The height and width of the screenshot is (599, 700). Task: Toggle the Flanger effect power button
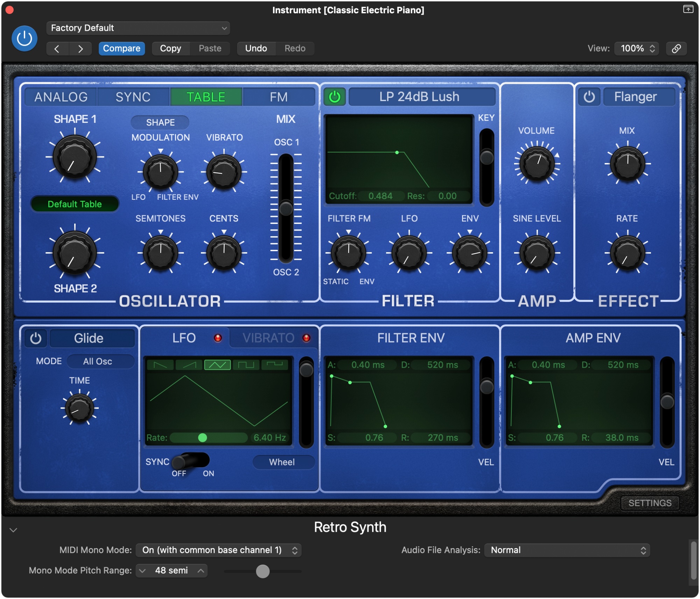coord(589,97)
